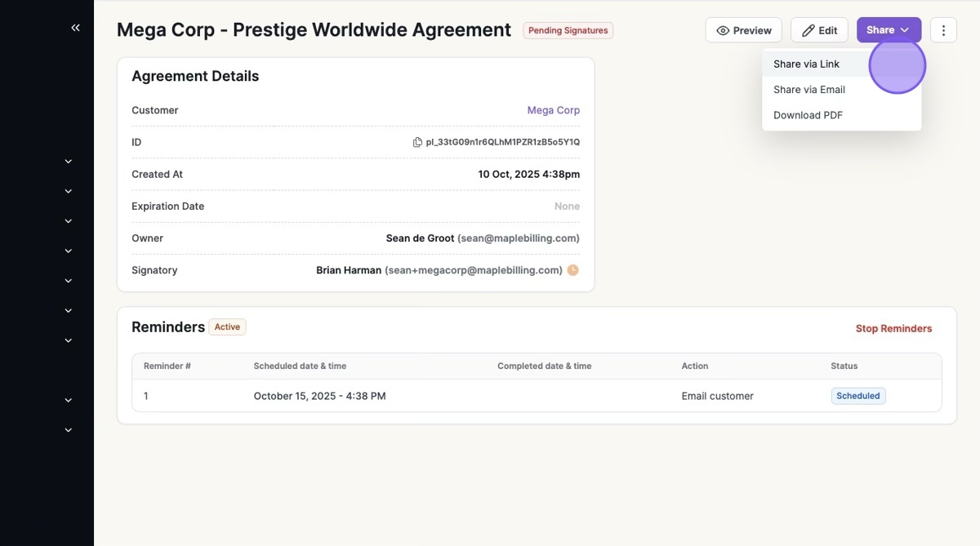Select Share via Email option
This screenshot has height=546, width=980.
click(x=809, y=90)
